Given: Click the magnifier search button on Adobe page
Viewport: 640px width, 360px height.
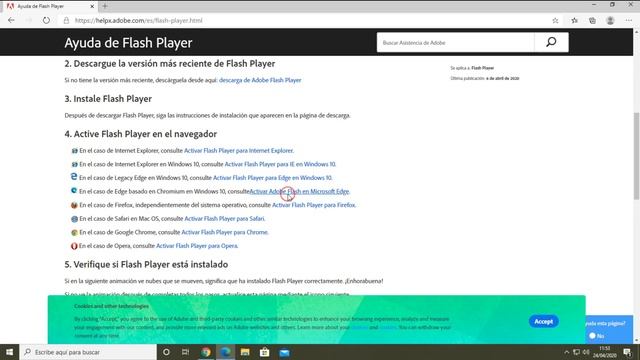Looking at the screenshot, I should [551, 42].
